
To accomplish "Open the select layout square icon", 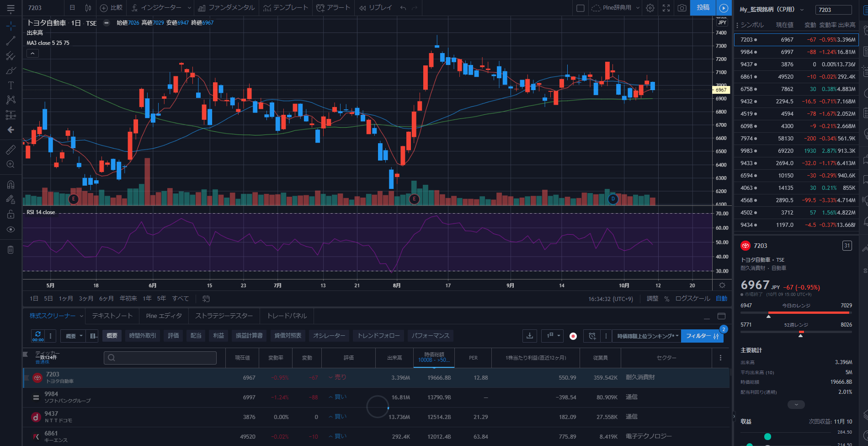I will pos(580,8).
